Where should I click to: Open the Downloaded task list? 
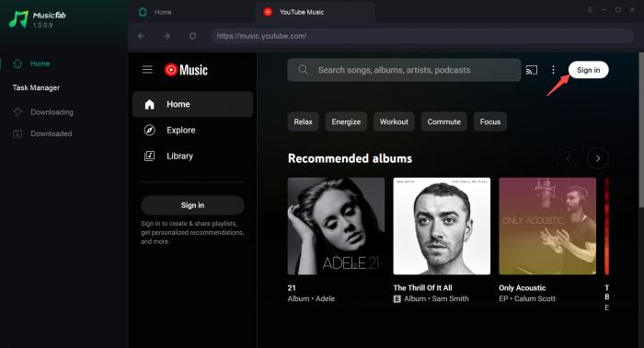point(51,133)
